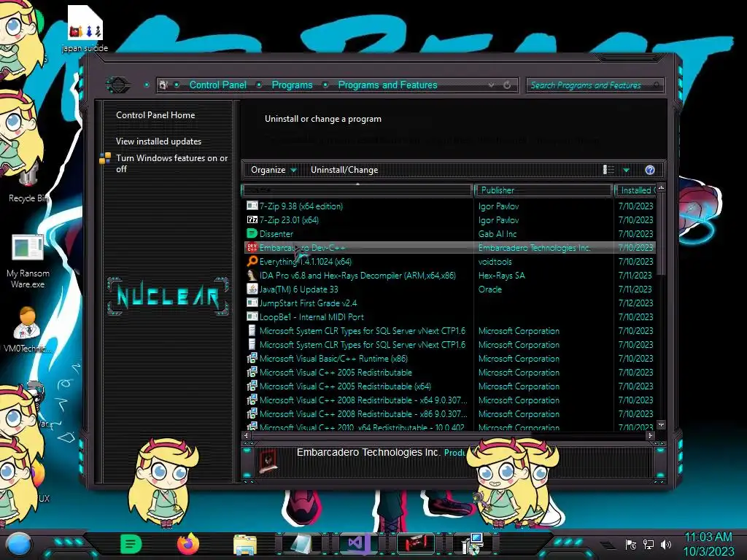Open Turn Windows features on or off

[x=171, y=163]
